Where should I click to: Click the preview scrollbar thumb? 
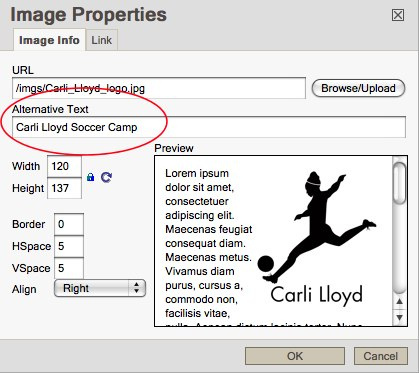pos(399,182)
